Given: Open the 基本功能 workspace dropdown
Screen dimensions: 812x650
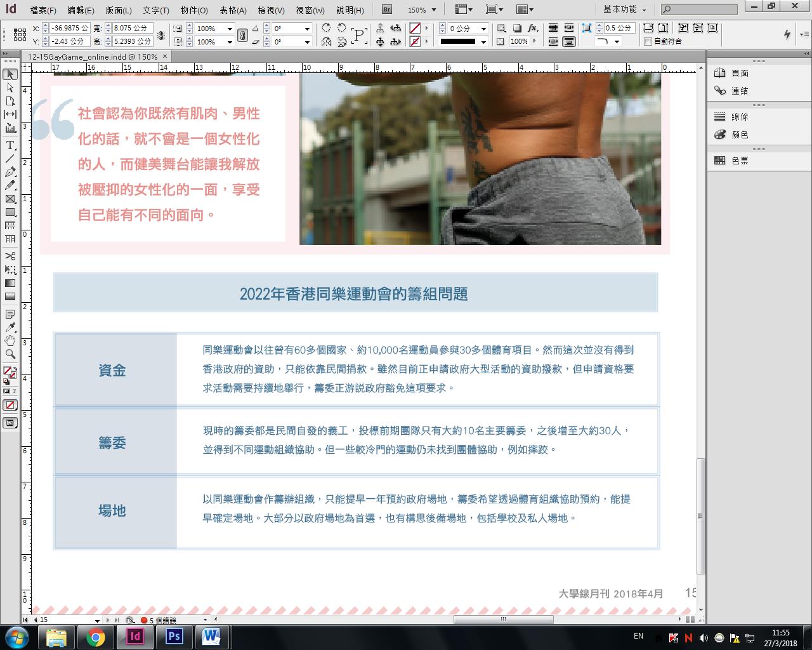Looking at the screenshot, I should (x=624, y=10).
